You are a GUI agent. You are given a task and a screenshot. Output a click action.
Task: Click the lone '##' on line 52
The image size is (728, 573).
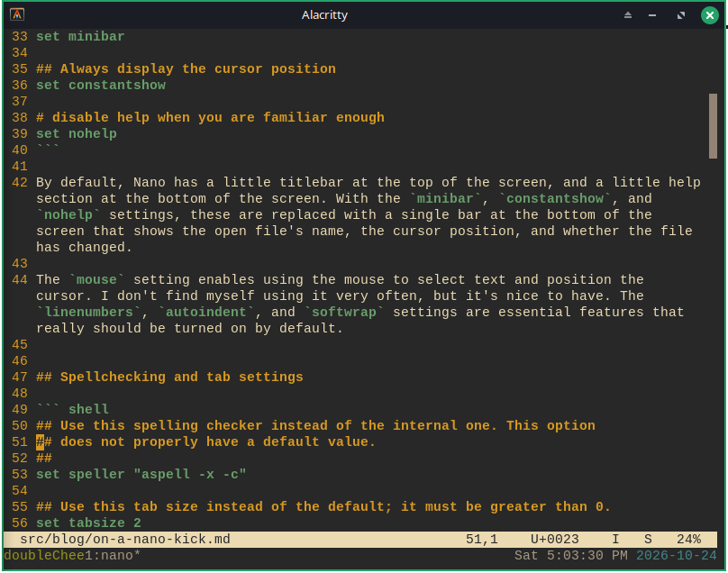pos(44,459)
